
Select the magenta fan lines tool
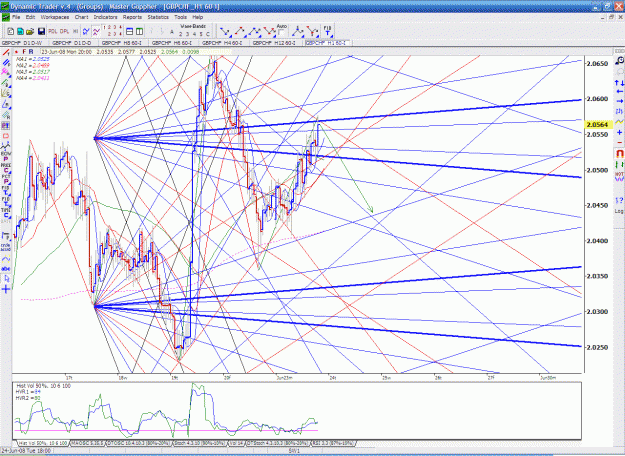pyautogui.click(x=6, y=72)
